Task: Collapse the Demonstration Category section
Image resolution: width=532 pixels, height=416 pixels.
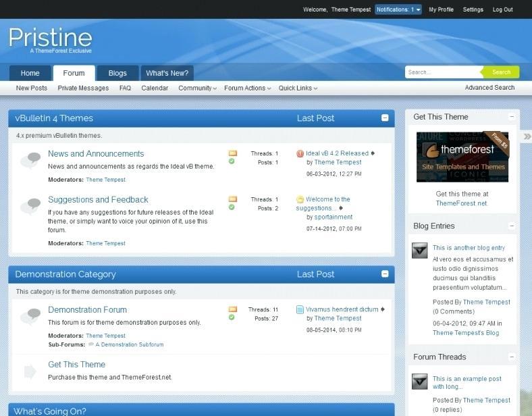Action: (385, 274)
